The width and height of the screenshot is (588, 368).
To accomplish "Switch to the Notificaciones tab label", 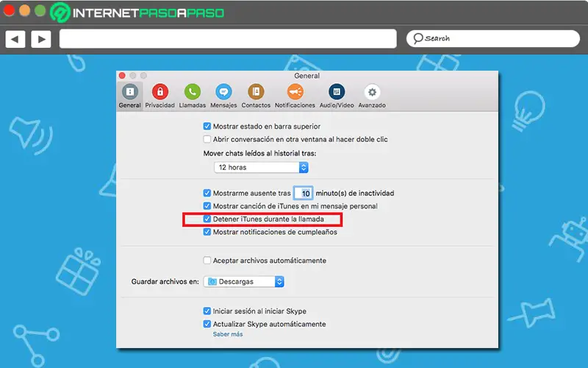I will tap(295, 105).
